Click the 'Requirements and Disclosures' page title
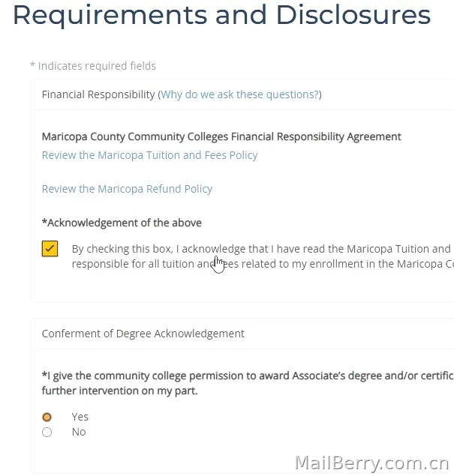454x476 pixels. (x=221, y=15)
